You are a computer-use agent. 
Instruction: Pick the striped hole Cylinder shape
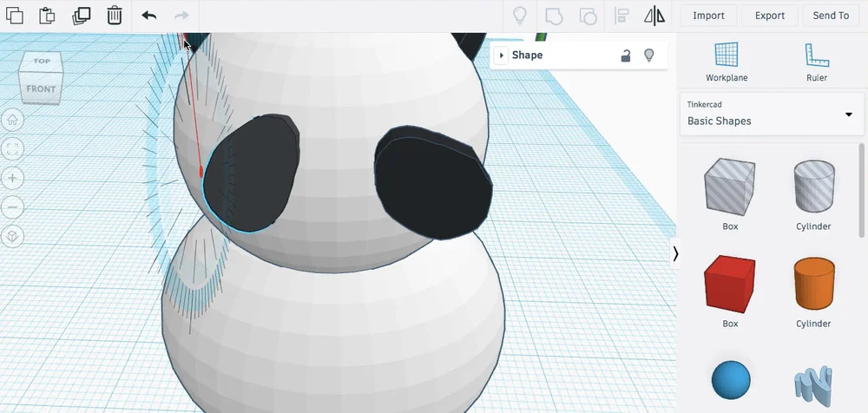click(814, 187)
